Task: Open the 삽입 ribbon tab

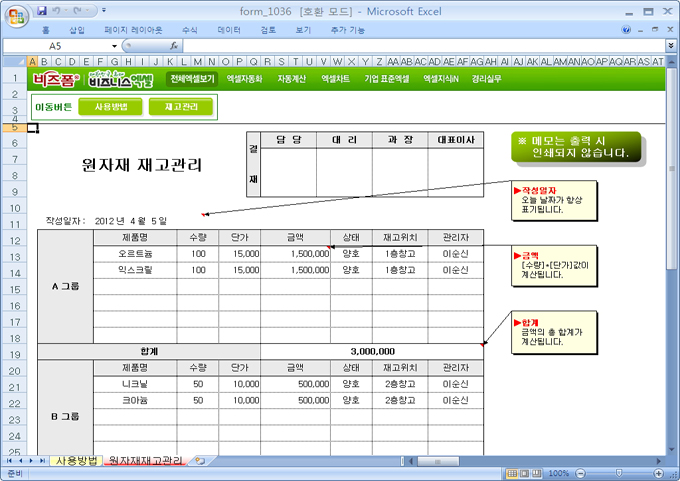Action: point(77,30)
